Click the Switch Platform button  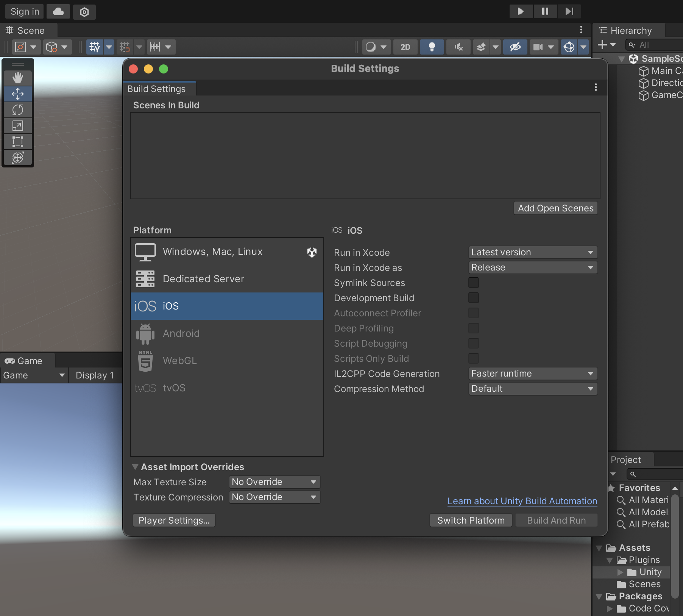tap(471, 520)
